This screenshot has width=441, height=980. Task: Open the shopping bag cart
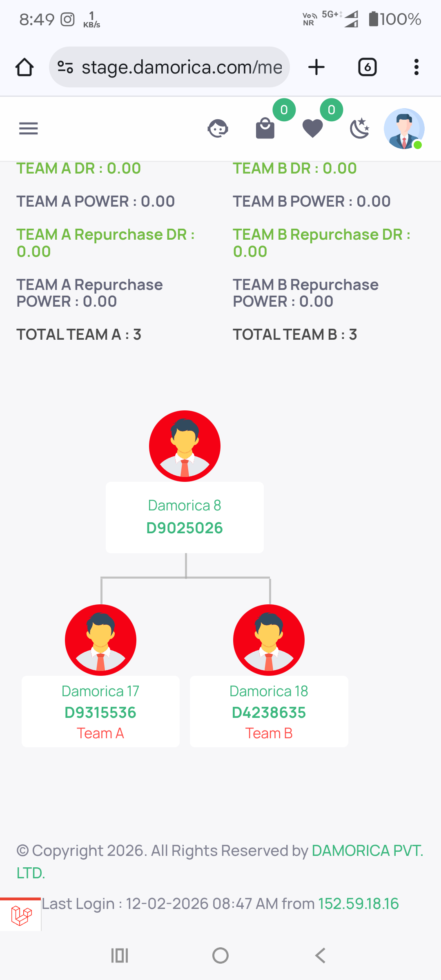click(265, 129)
